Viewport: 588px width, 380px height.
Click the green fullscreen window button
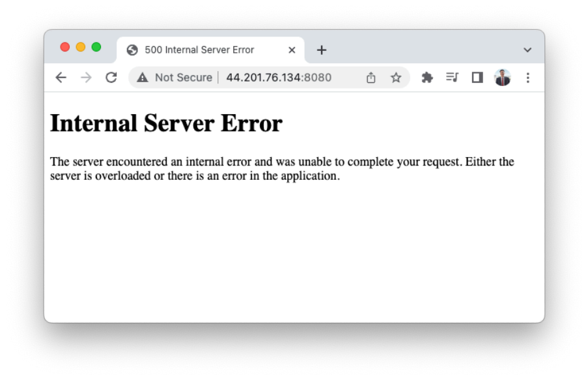[x=96, y=47]
